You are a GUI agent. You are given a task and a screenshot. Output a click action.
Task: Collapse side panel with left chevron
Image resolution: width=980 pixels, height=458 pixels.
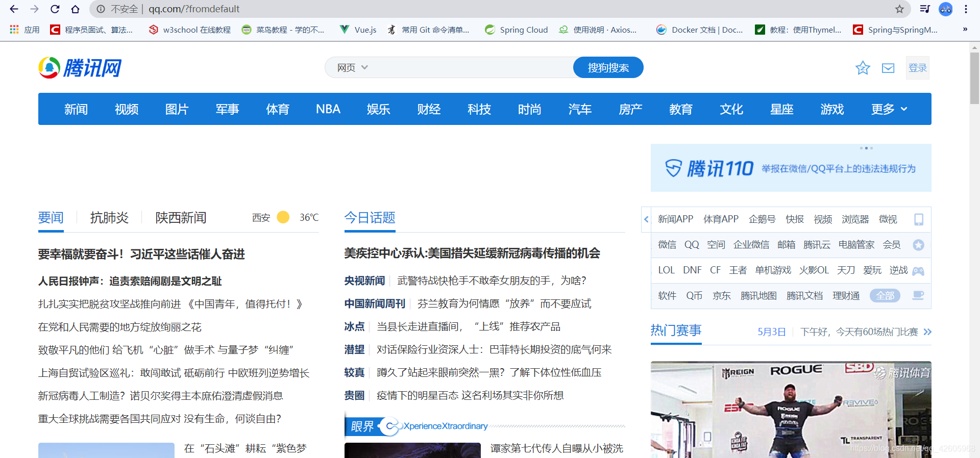coord(646,219)
